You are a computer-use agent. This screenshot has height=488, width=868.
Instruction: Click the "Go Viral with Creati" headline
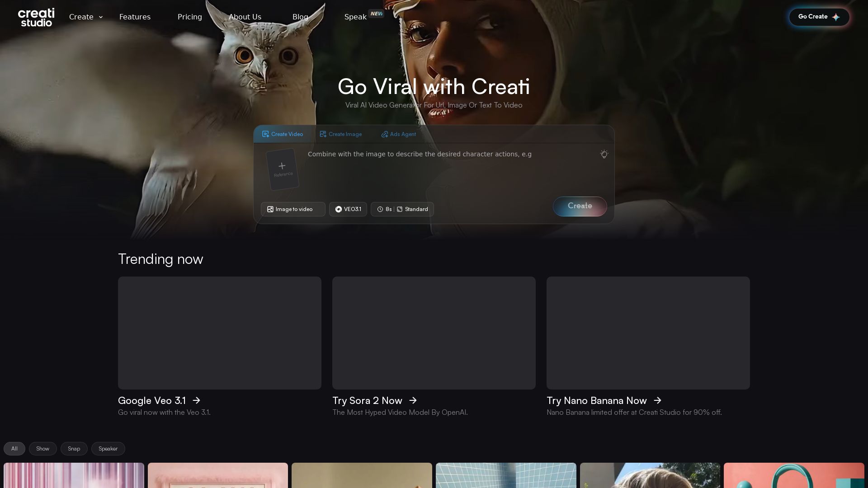coord(434,86)
